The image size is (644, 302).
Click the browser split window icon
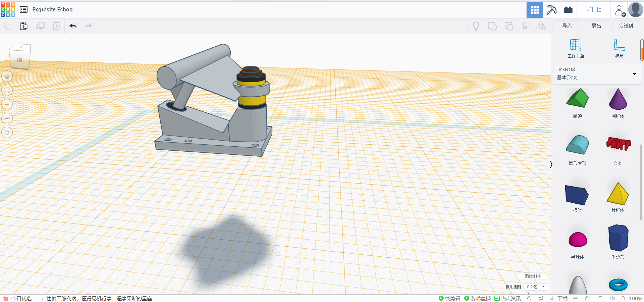600,298
